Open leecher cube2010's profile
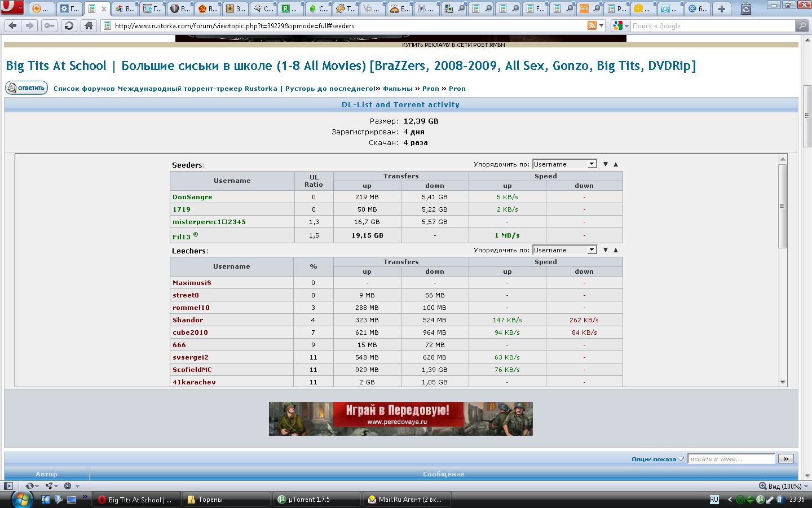The image size is (812, 508). (x=190, y=332)
